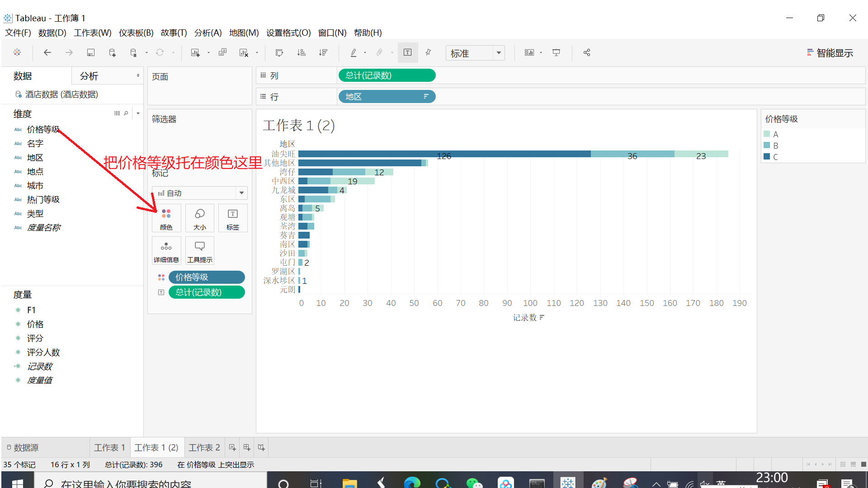
Task: Click the Swap rows and columns icon
Action: point(279,53)
